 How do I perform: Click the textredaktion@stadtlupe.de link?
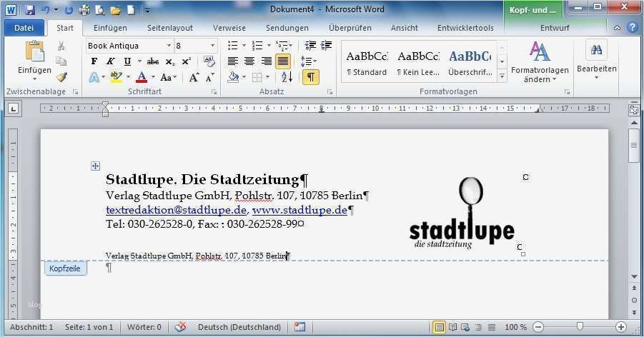point(176,210)
